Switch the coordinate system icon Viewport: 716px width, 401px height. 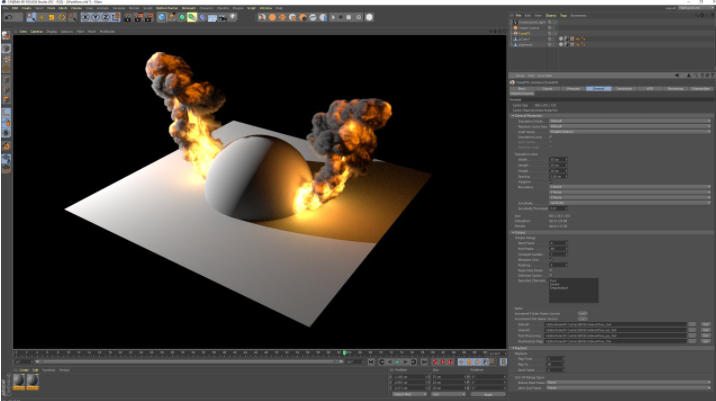pyautogui.click(x=116, y=17)
